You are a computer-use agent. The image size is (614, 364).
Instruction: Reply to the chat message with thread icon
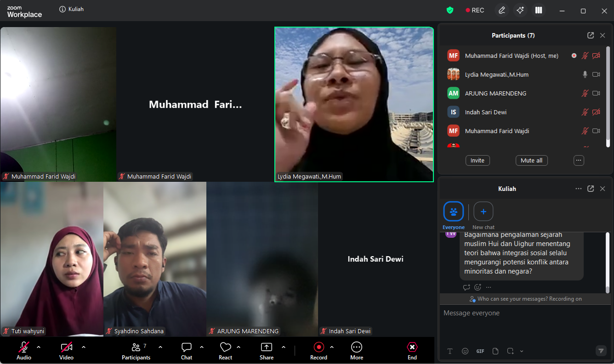(466, 287)
